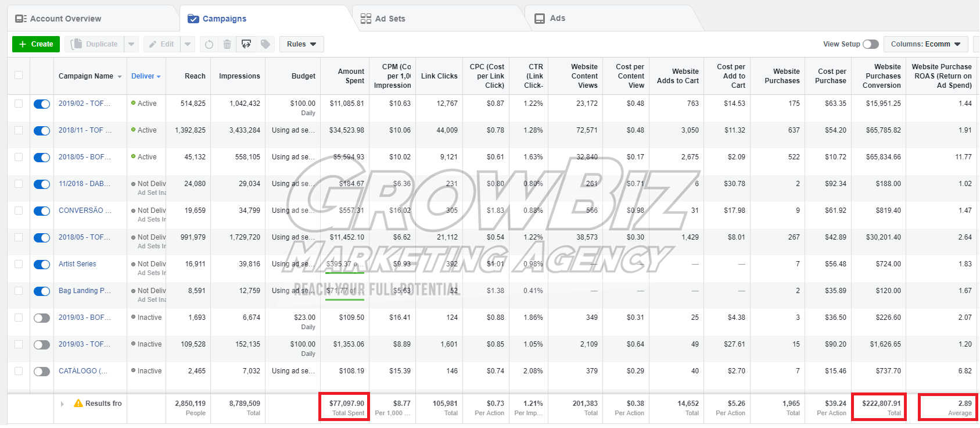Check the select-all header checkbox

click(x=19, y=75)
